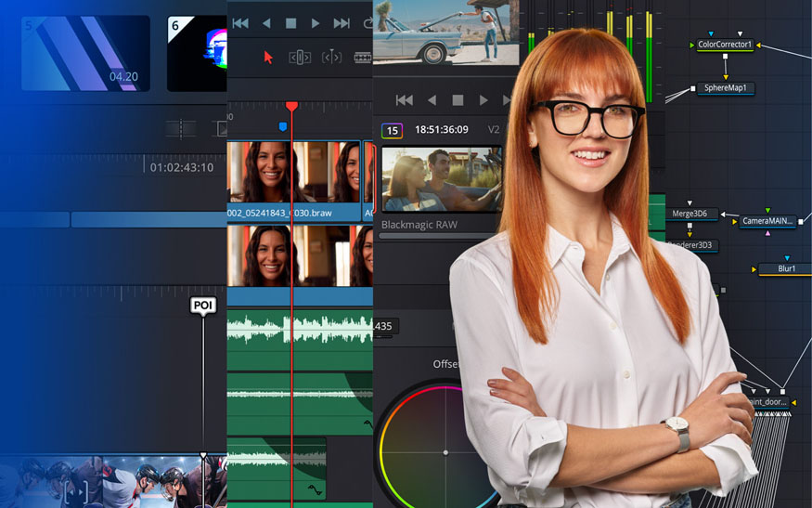Click the Blackmagic RAW label
Viewport: 812px width, 508px height.
[419, 225]
